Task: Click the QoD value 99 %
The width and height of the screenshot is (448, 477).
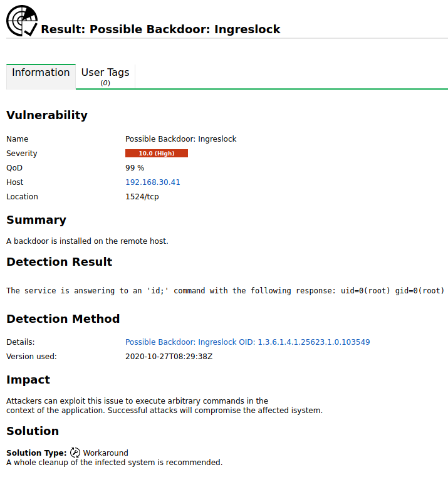Action: pos(135,168)
